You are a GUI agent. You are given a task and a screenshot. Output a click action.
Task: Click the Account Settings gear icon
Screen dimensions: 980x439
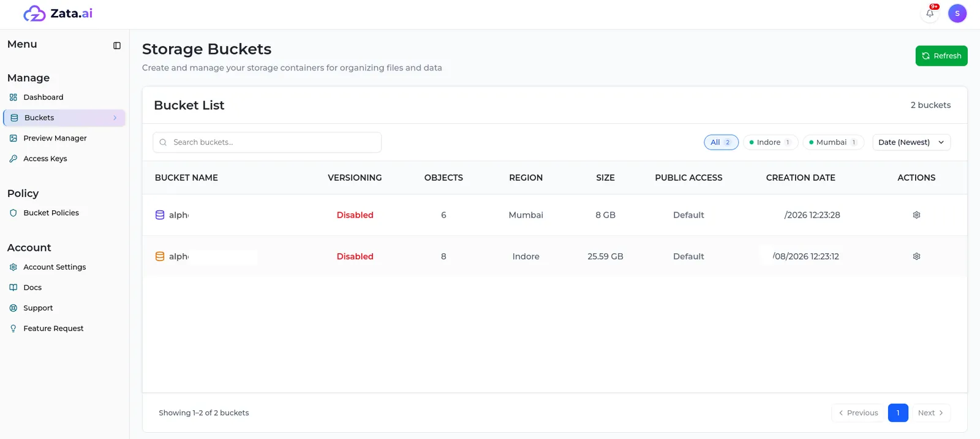tap(13, 267)
